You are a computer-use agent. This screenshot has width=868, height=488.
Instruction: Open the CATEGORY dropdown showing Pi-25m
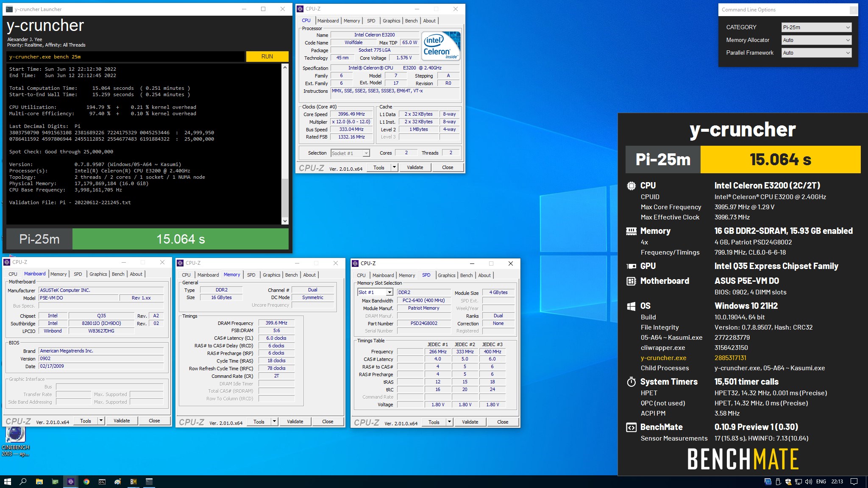coord(816,27)
